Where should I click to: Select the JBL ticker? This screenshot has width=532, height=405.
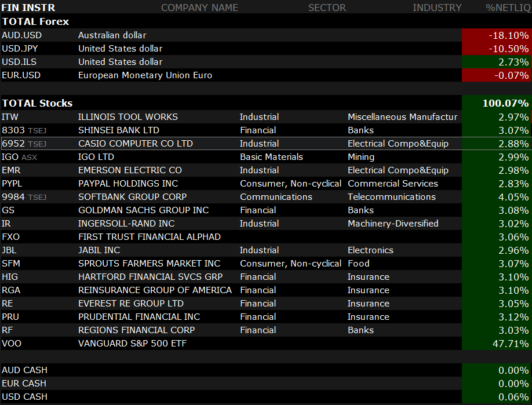click(x=9, y=250)
